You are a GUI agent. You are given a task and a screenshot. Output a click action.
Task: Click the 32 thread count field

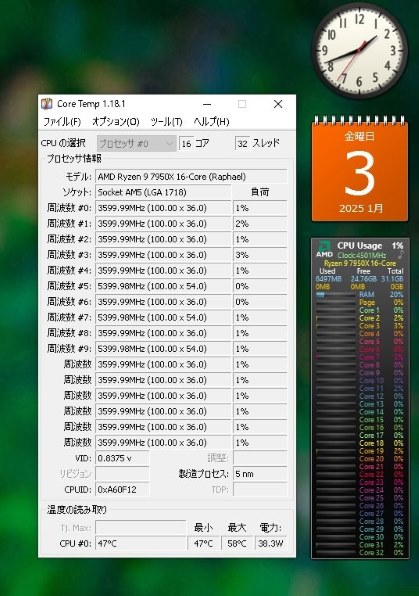pos(243,144)
